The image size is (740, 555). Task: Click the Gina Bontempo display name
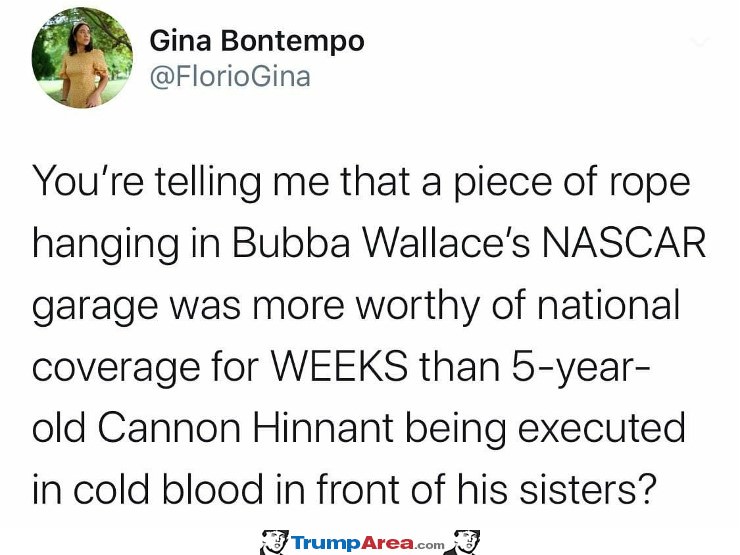tap(257, 41)
